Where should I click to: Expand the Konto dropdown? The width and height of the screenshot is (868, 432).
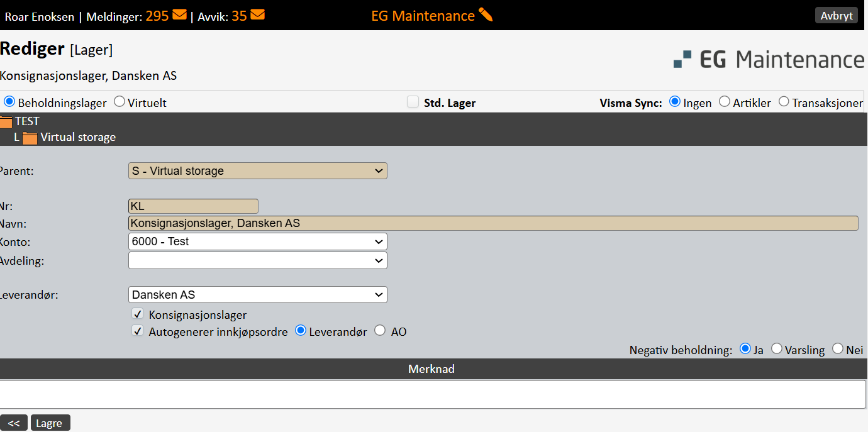coord(257,241)
